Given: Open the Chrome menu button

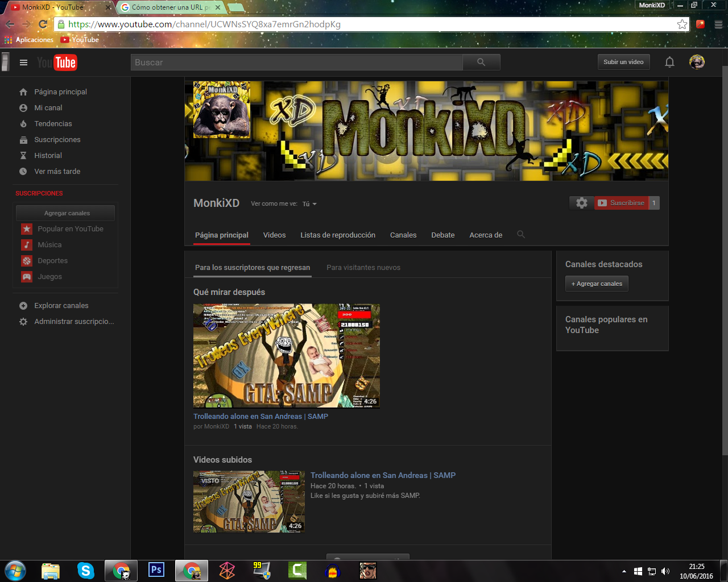Looking at the screenshot, I should coord(718,24).
